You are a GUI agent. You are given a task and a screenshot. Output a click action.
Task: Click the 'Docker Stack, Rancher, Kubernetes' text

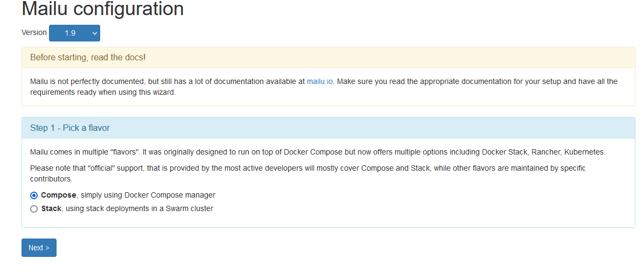(543, 152)
